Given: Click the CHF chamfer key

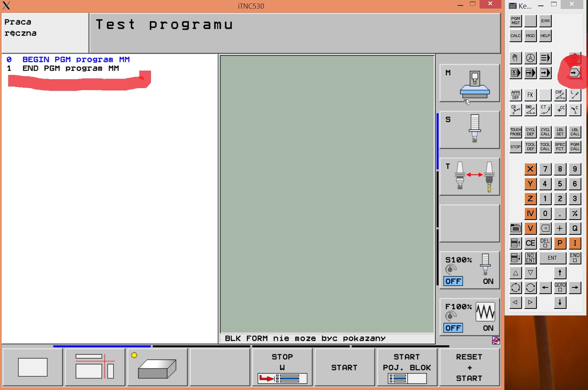Looking at the screenshot, I should point(560,95).
